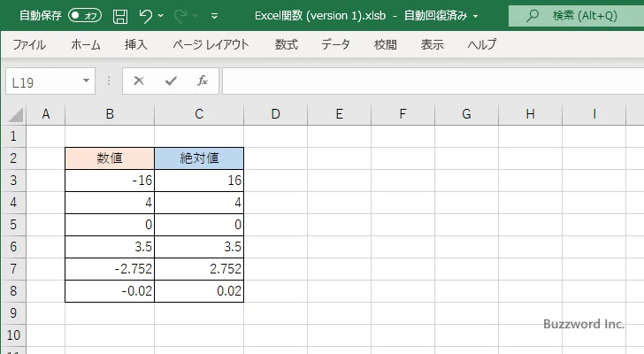Open the Undo history dropdown arrow
Image resolution: width=644 pixels, height=354 pixels.
(x=161, y=16)
